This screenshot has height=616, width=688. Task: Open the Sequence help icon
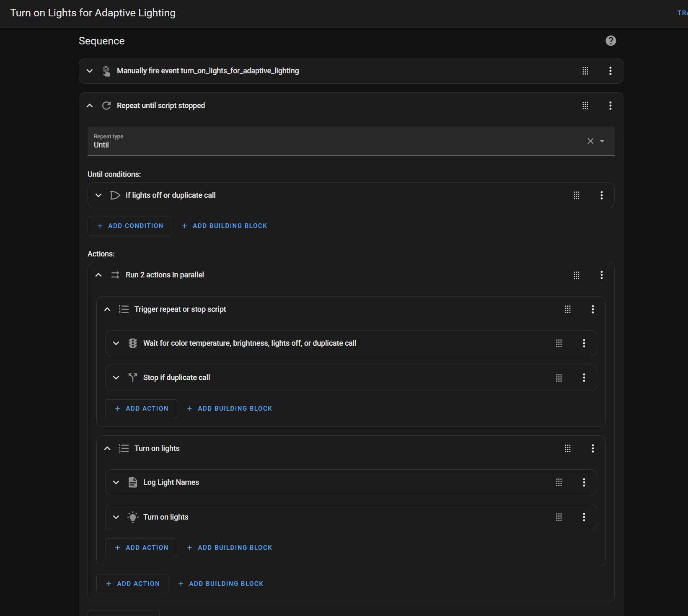click(610, 41)
